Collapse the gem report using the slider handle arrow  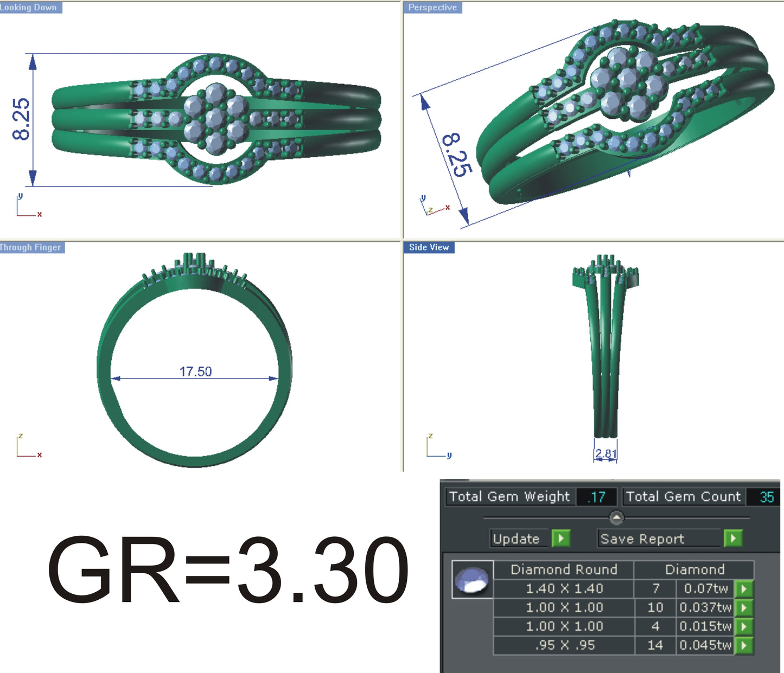point(616,516)
